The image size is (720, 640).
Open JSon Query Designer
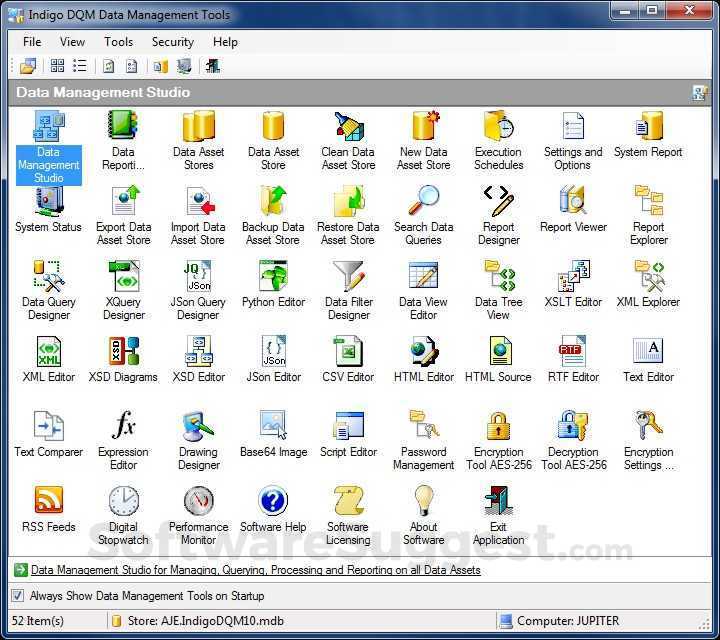[x=198, y=290]
